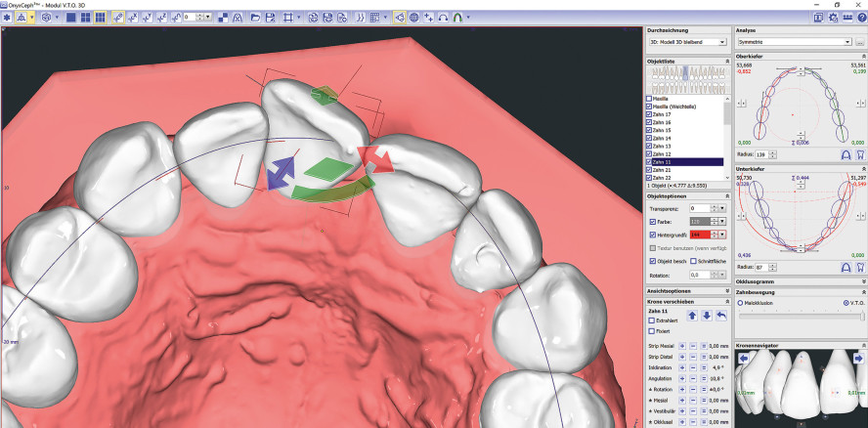Decrease Angulation with its minus button
868x428 pixels.
[693, 378]
